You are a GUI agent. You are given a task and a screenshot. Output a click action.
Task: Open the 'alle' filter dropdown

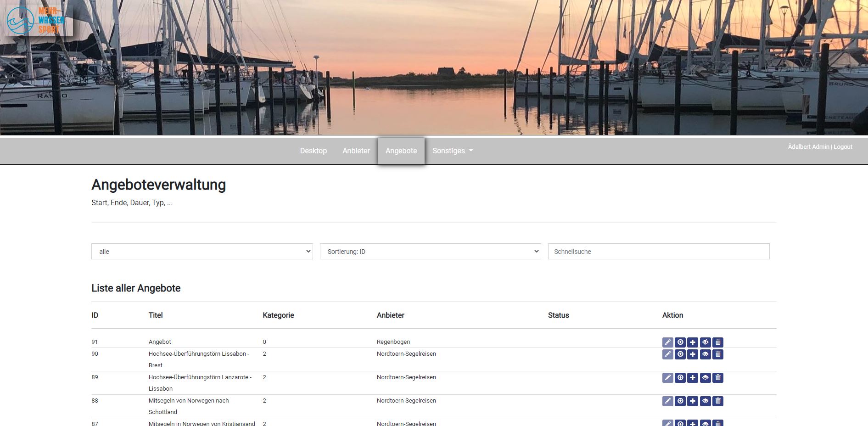click(202, 252)
